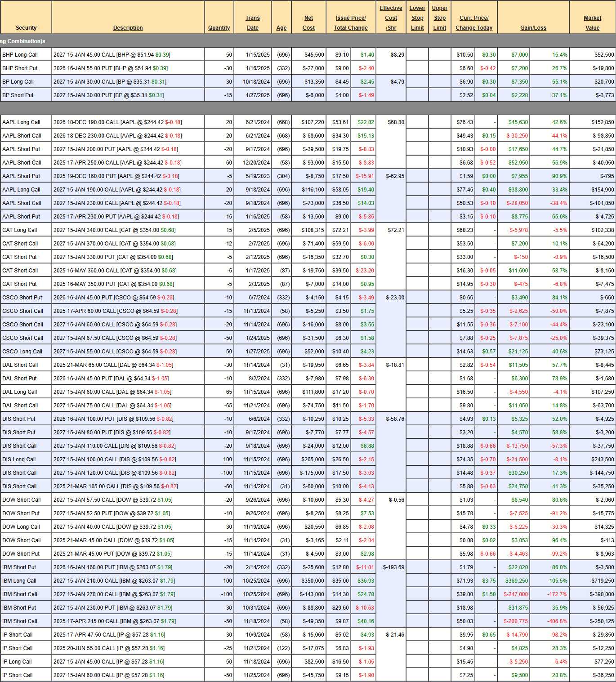Viewport: 616px width, 682px height.
Task: Sort by the Description column header
Action: click(128, 28)
